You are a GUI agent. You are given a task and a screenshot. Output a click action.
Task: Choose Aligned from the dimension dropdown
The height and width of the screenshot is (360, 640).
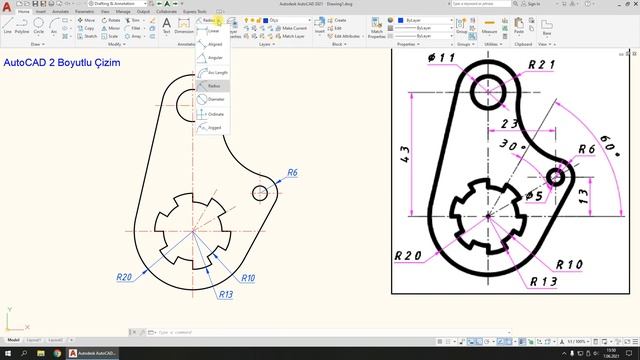212,44
